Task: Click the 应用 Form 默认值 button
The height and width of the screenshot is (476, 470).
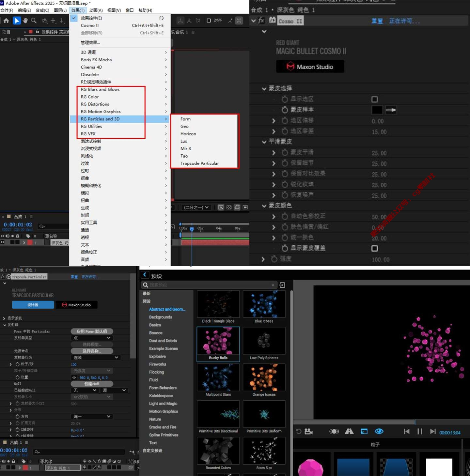Action: (92, 331)
